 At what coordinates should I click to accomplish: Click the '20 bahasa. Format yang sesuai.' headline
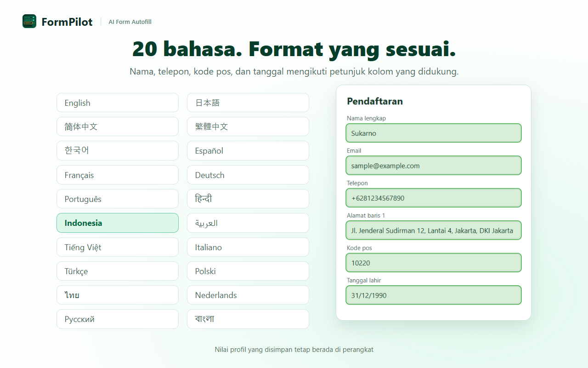pyautogui.click(x=294, y=49)
